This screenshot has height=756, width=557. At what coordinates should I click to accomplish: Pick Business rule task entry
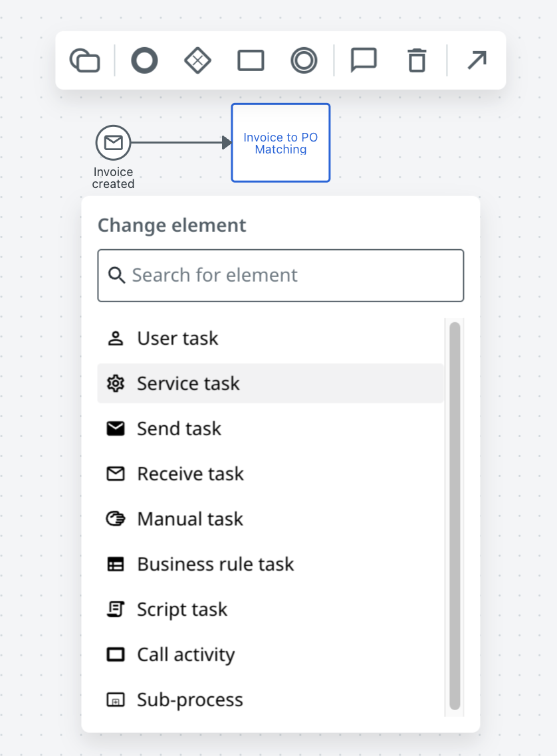point(270,564)
